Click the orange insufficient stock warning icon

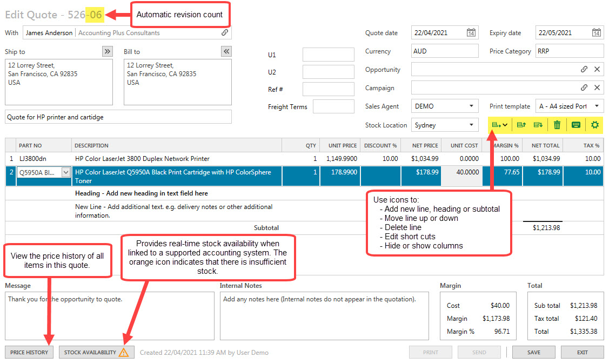pos(123,352)
